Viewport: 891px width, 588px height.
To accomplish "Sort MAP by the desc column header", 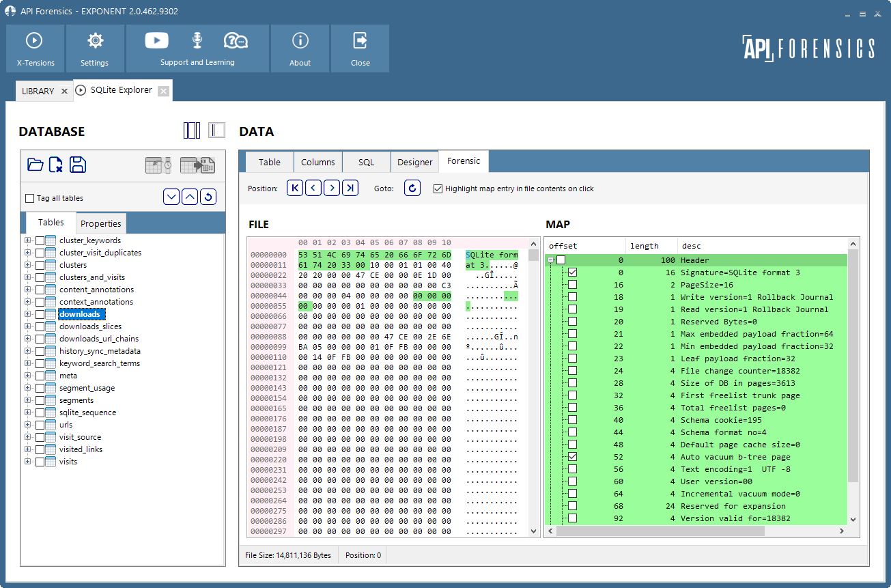I will click(763, 246).
